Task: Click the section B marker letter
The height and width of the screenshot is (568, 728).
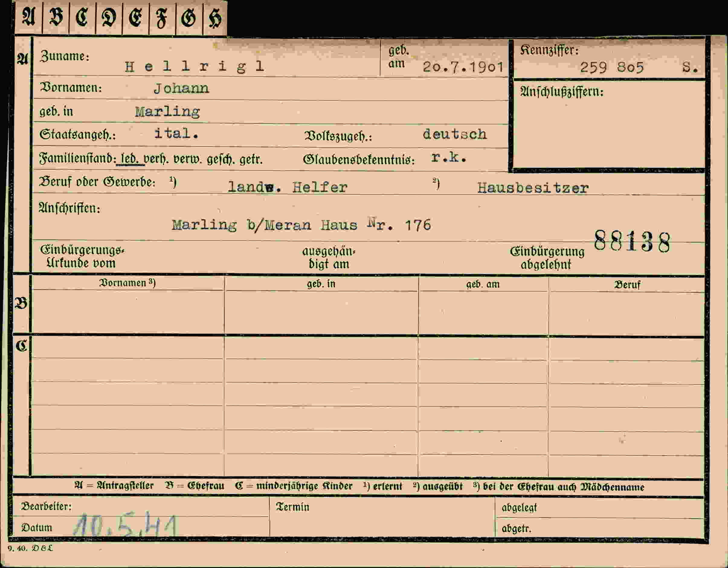Action: tap(21, 303)
